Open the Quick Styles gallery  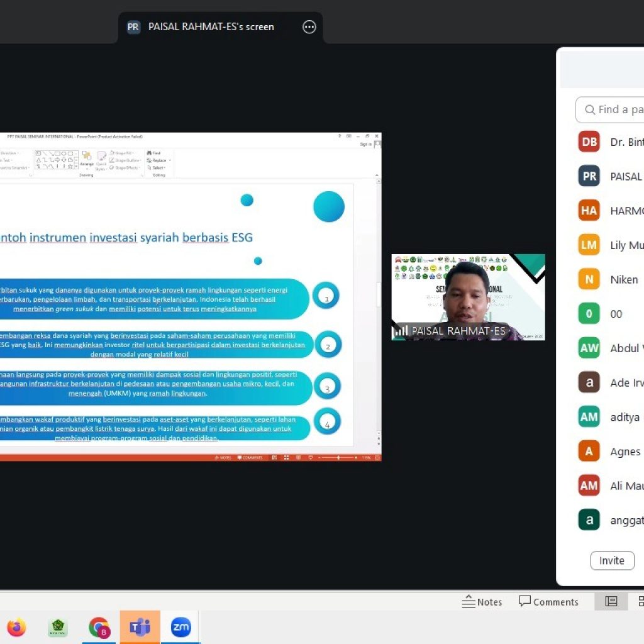(101, 160)
